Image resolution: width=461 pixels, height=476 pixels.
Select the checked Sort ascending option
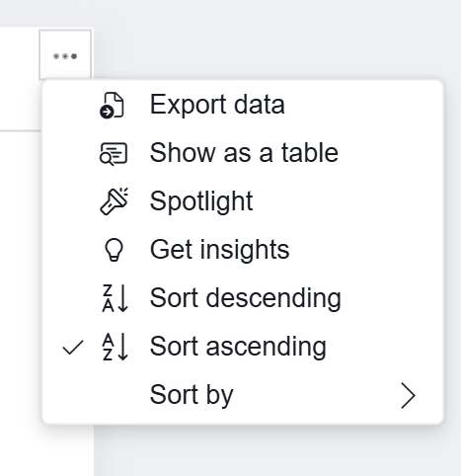pyautogui.click(x=243, y=347)
